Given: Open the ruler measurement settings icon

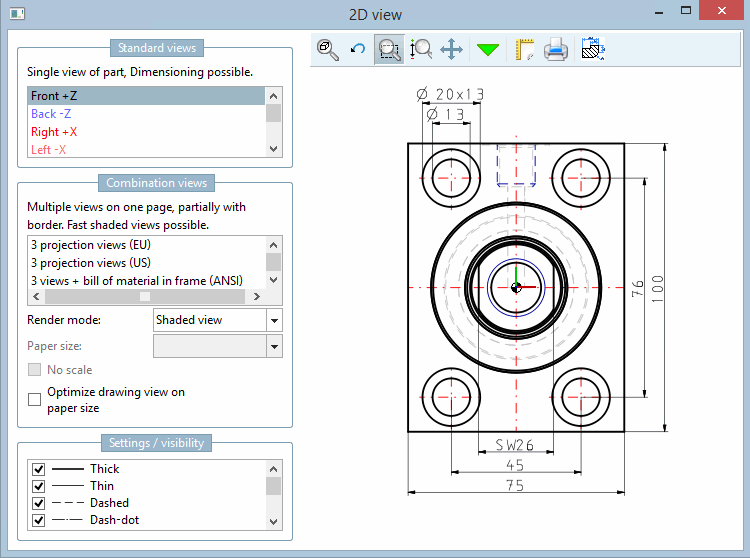Looking at the screenshot, I should (x=523, y=49).
